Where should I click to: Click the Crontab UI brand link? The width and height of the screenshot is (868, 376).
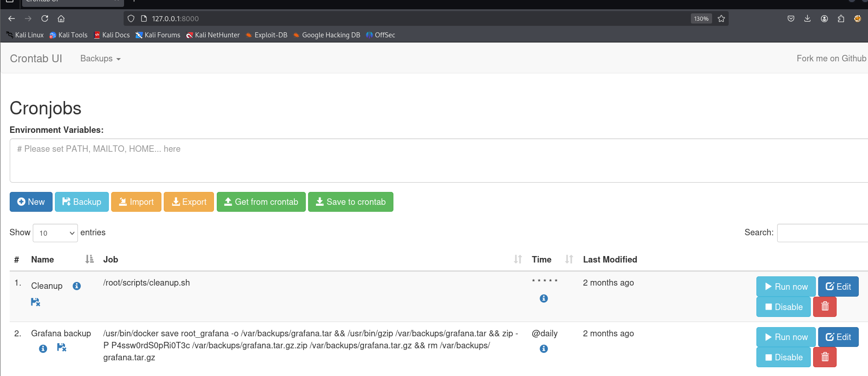[36, 59]
